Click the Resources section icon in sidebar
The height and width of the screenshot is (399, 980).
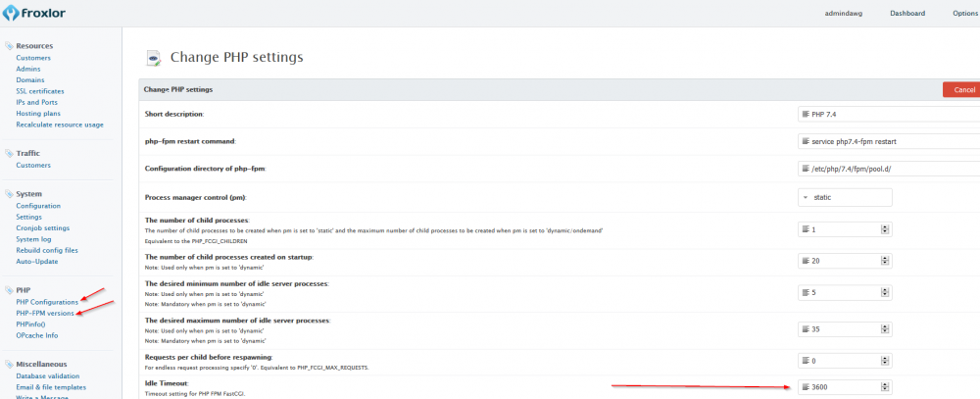pos(9,46)
